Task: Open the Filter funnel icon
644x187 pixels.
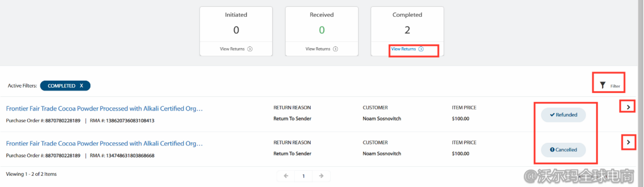Action: pyautogui.click(x=603, y=85)
